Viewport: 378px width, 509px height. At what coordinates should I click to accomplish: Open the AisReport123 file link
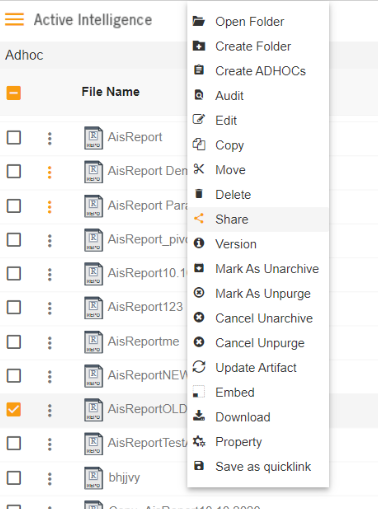145,307
